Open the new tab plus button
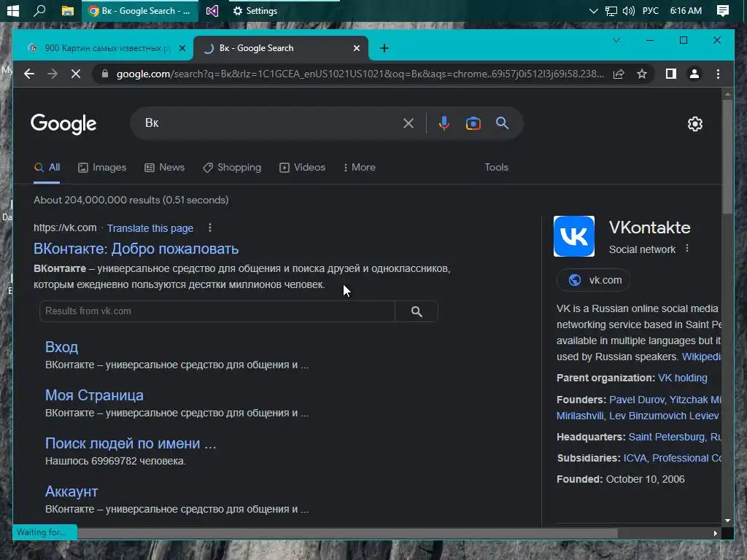Screen dimensions: 747x560 pyautogui.click(x=384, y=48)
